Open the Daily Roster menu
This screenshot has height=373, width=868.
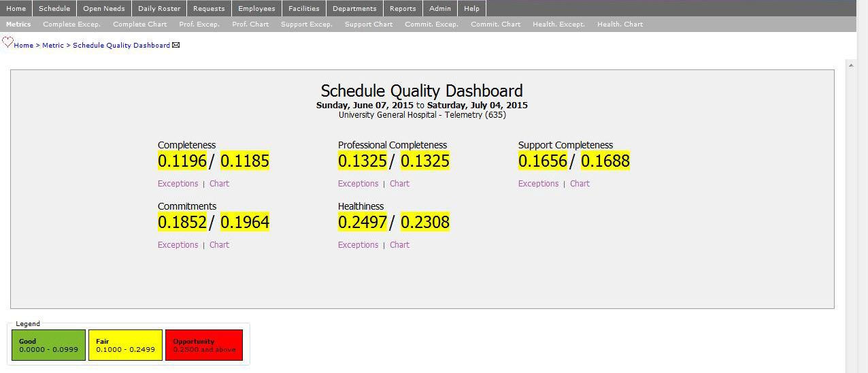159,9
